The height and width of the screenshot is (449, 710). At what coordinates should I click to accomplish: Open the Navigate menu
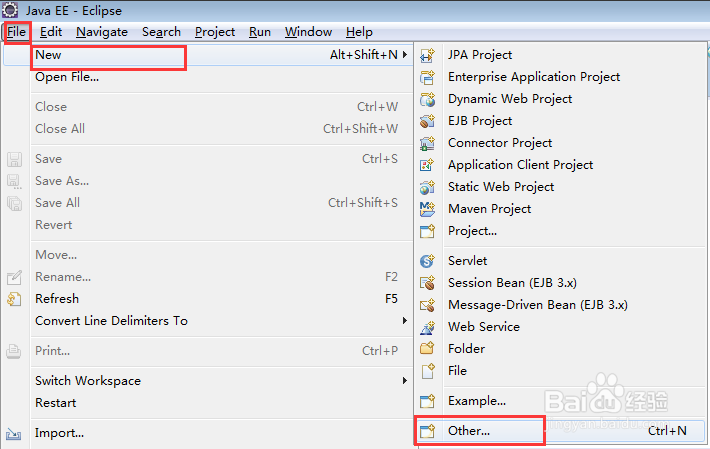pyautogui.click(x=102, y=32)
